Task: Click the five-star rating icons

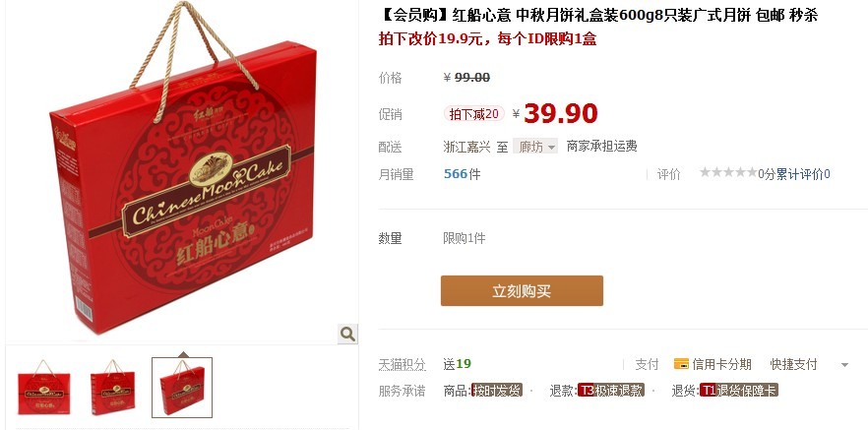Action: [x=728, y=172]
